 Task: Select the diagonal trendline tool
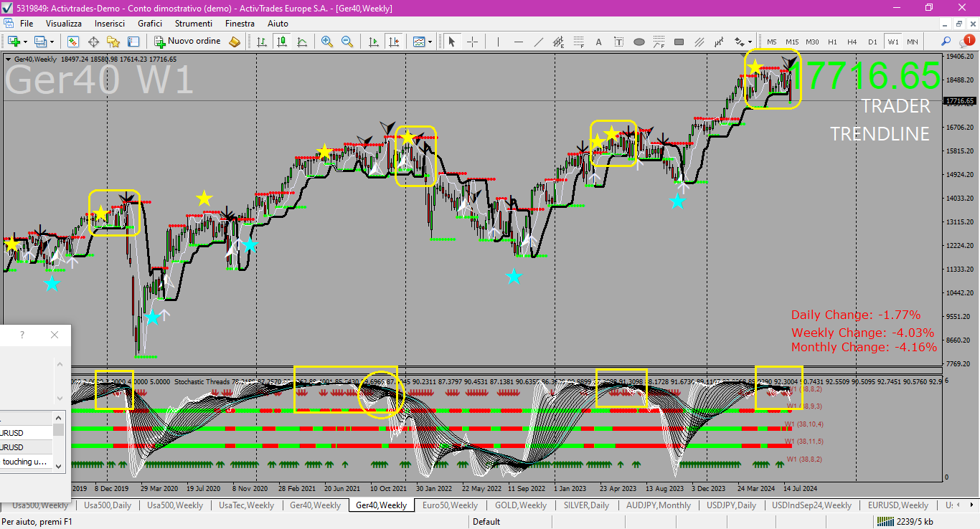point(539,42)
